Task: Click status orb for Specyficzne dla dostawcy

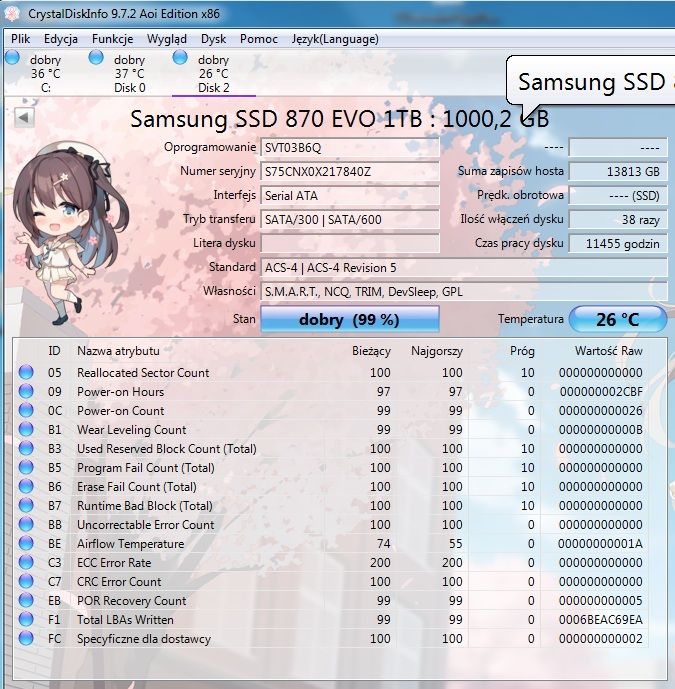Action: pyautogui.click(x=26, y=638)
